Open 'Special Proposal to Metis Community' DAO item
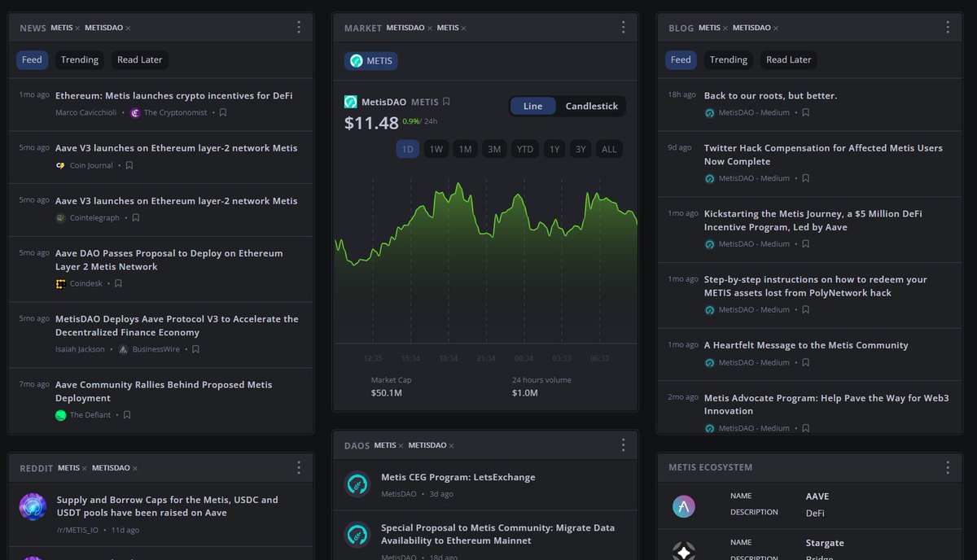 (x=498, y=534)
